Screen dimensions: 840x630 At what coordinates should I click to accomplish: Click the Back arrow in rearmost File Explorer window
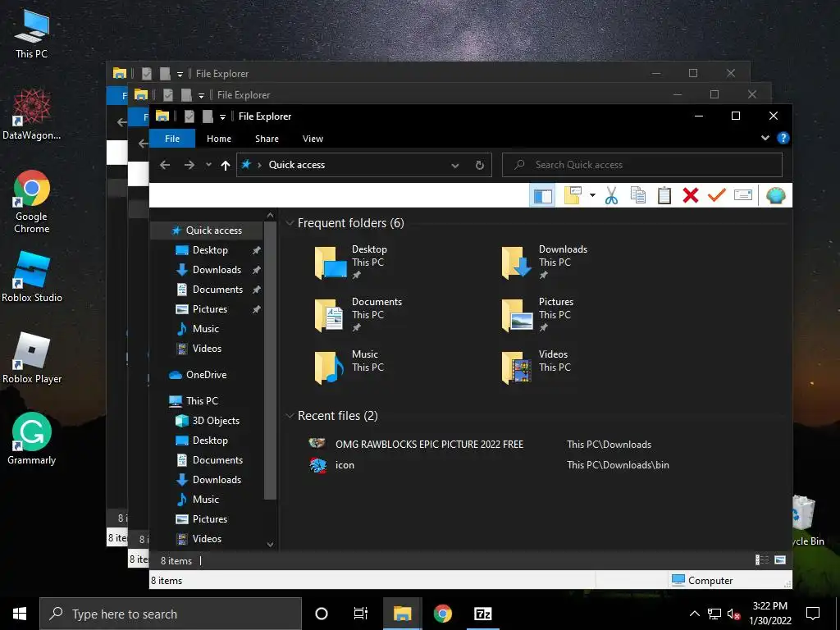click(x=121, y=122)
